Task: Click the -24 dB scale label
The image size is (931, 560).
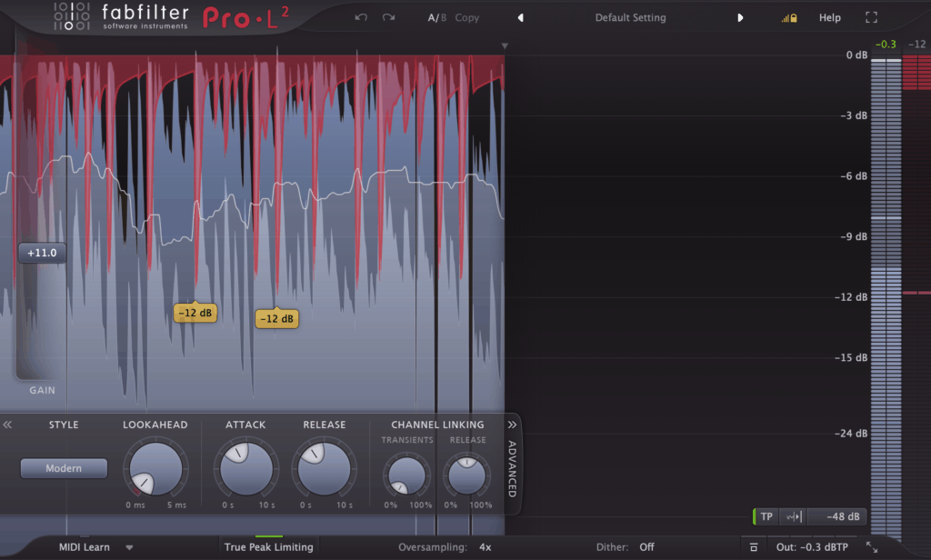Action: click(x=851, y=434)
